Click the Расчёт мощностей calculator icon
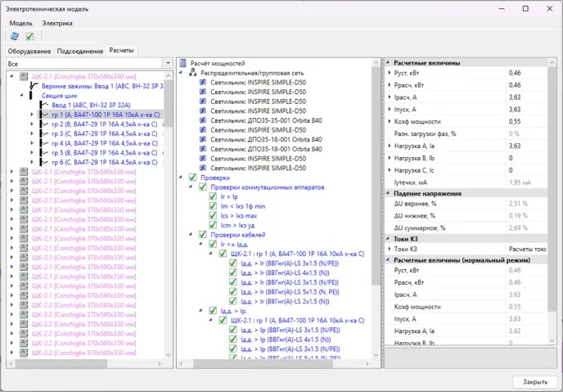 click(x=183, y=63)
